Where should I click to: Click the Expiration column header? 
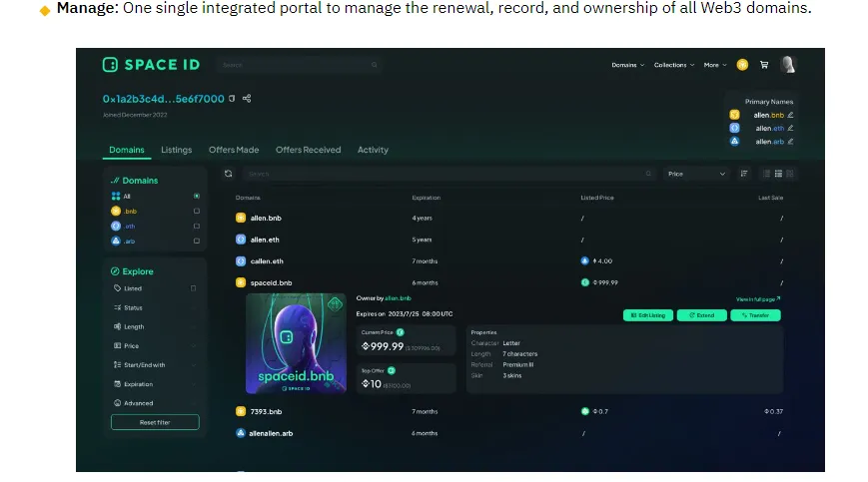pos(427,198)
